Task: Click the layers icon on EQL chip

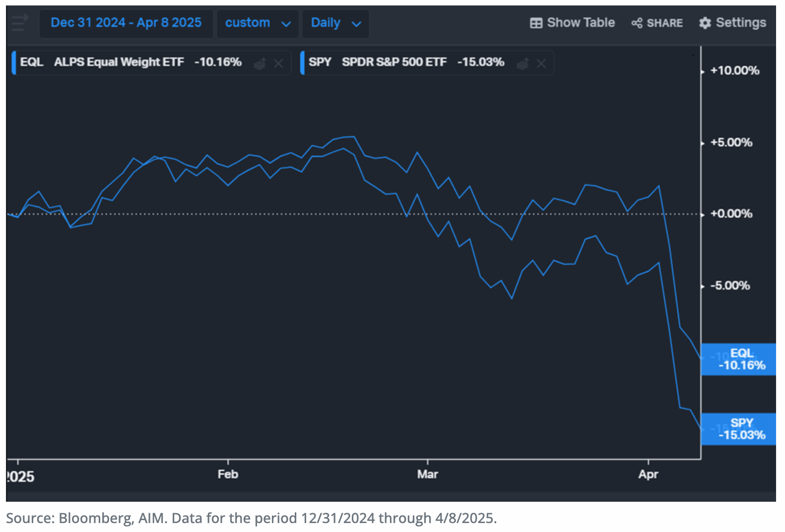Action: pos(260,64)
